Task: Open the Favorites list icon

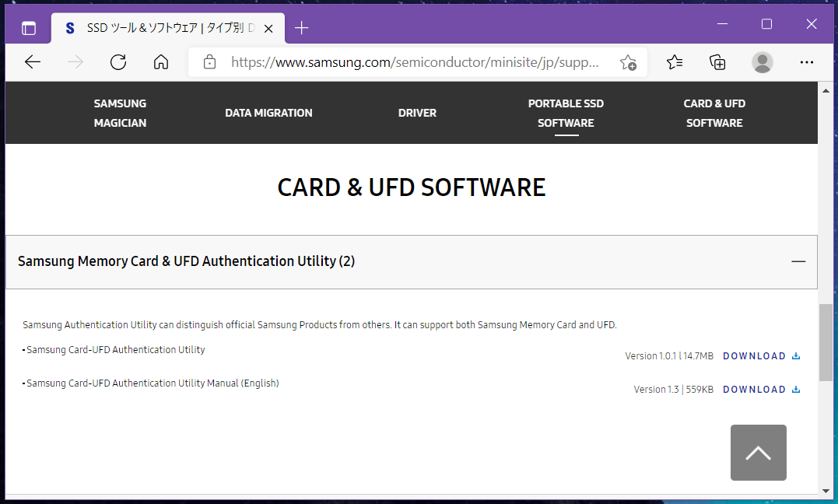Action: (x=675, y=62)
